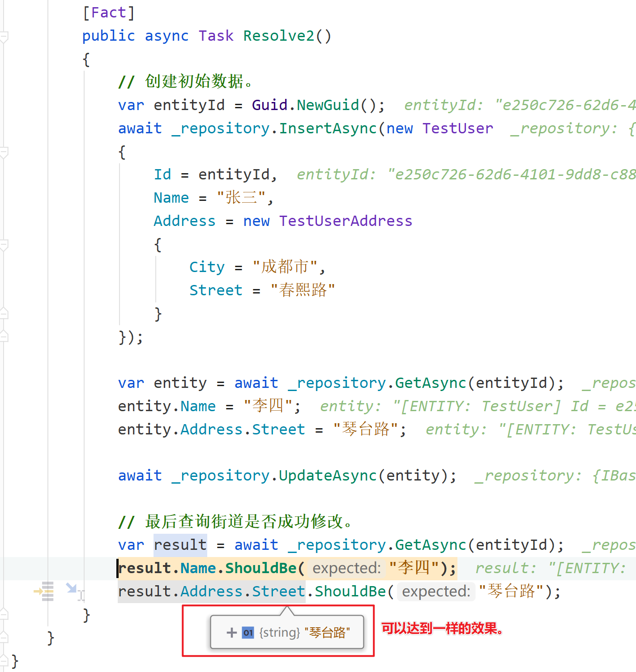Click the fold end marker beside the last closing brace
The width and height of the screenshot is (636, 672).
pos(4,660)
